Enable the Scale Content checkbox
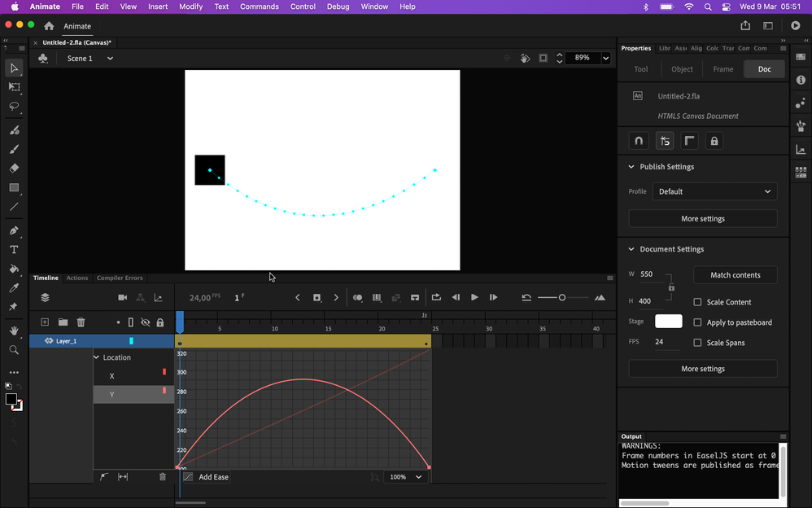 [697, 302]
